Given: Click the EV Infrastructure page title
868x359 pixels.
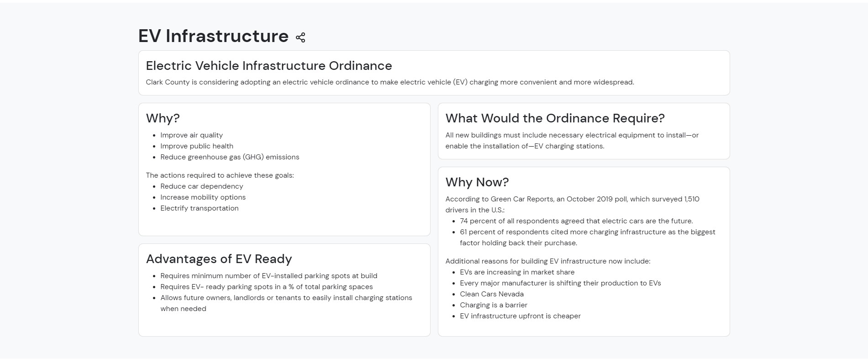Looking at the screenshot, I should tap(213, 36).
